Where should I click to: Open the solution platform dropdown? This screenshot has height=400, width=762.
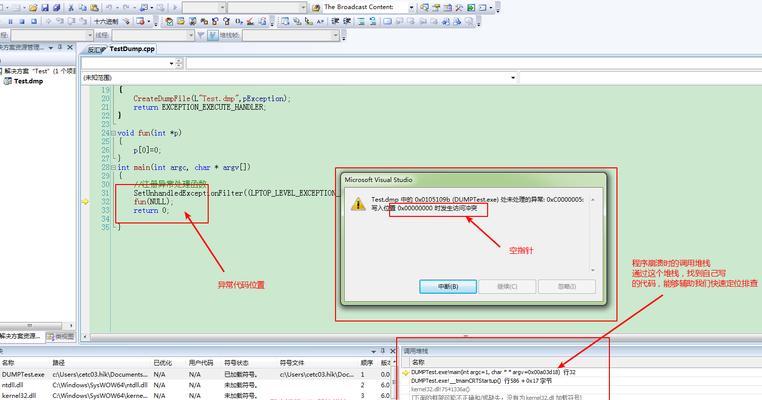click(303, 8)
